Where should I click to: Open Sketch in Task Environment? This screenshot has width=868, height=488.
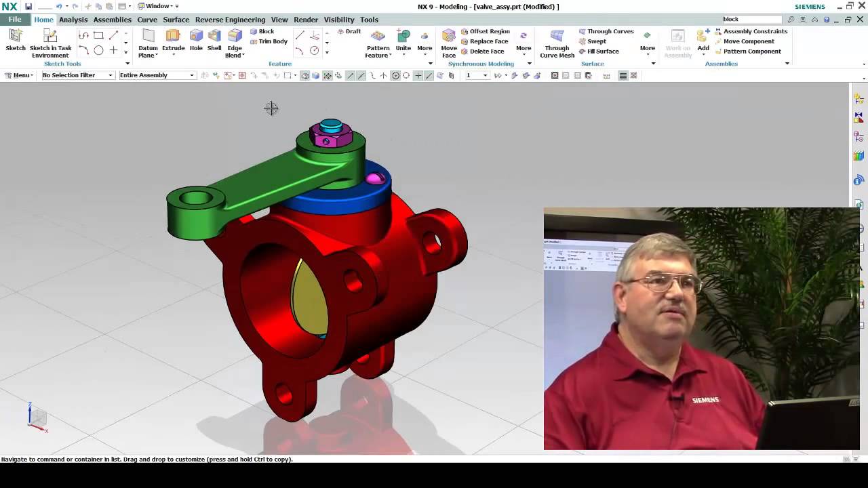tap(50, 43)
